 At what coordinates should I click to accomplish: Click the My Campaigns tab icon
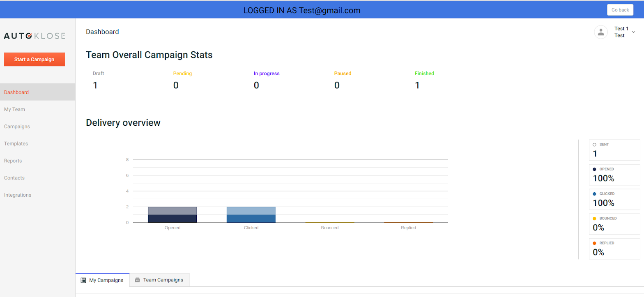[83, 280]
